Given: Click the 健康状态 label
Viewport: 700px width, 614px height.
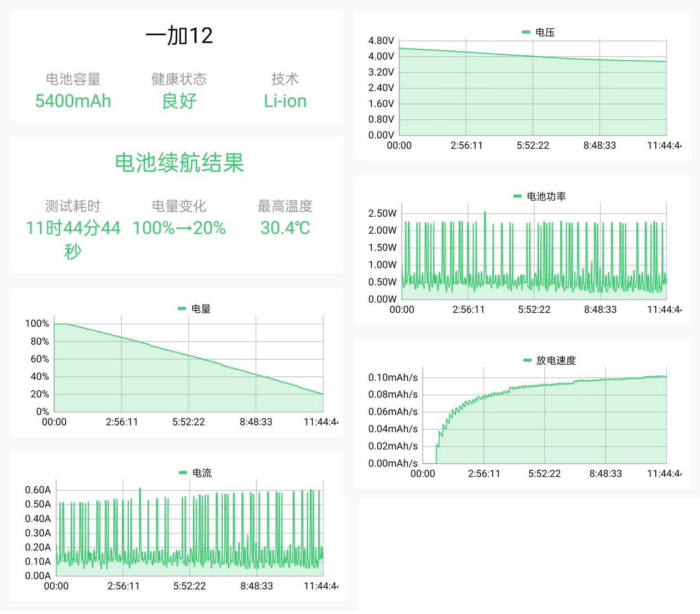Looking at the screenshot, I should point(179,79).
